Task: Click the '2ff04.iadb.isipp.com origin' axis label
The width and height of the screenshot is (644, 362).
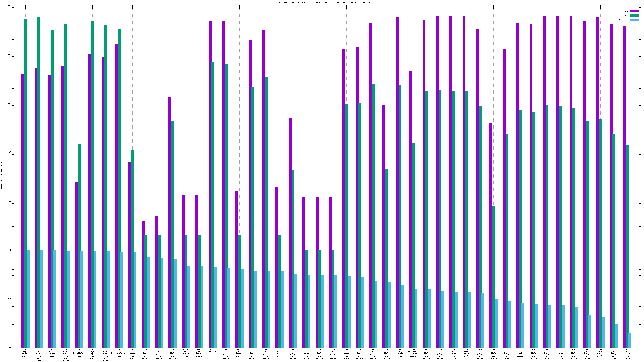Action: coord(186,353)
